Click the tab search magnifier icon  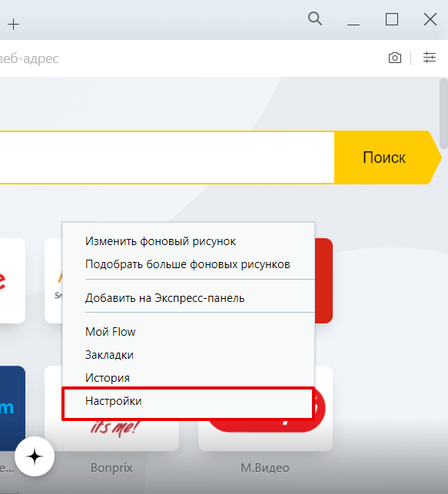pyautogui.click(x=315, y=19)
